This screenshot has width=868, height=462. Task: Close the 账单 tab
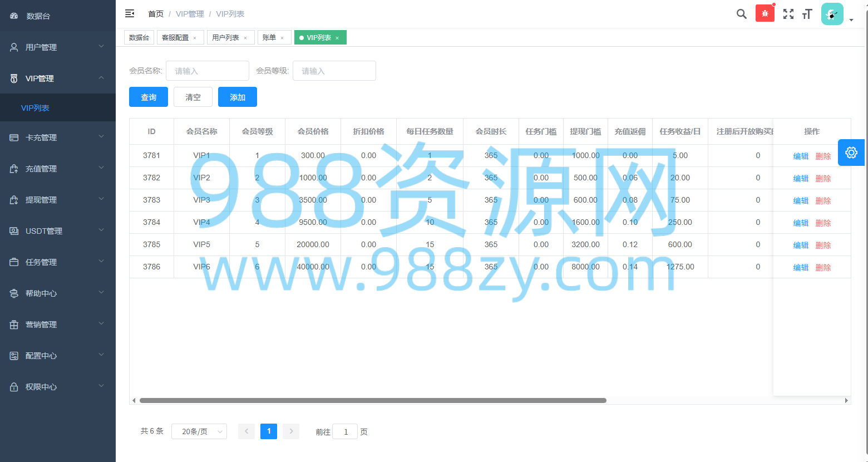[282, 38]
